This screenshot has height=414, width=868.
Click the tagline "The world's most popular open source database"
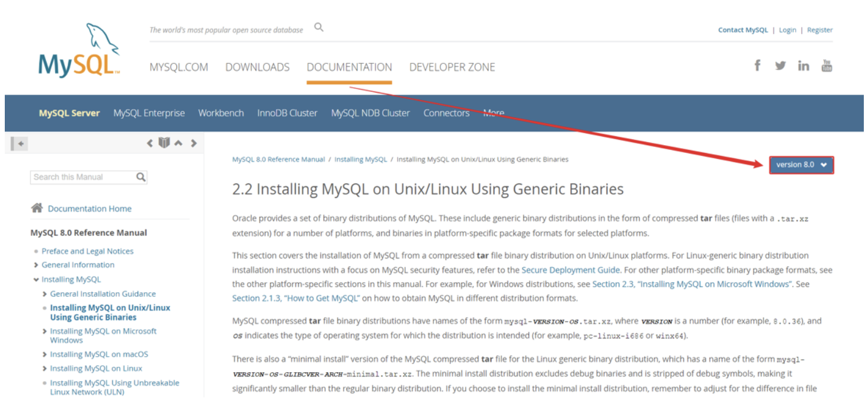[226, 30]
